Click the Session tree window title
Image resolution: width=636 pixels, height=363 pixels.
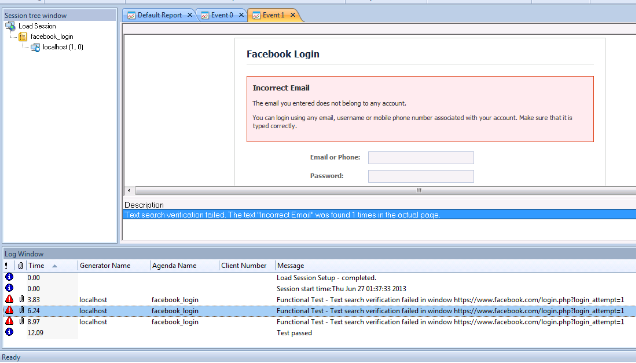pos(35,15)
